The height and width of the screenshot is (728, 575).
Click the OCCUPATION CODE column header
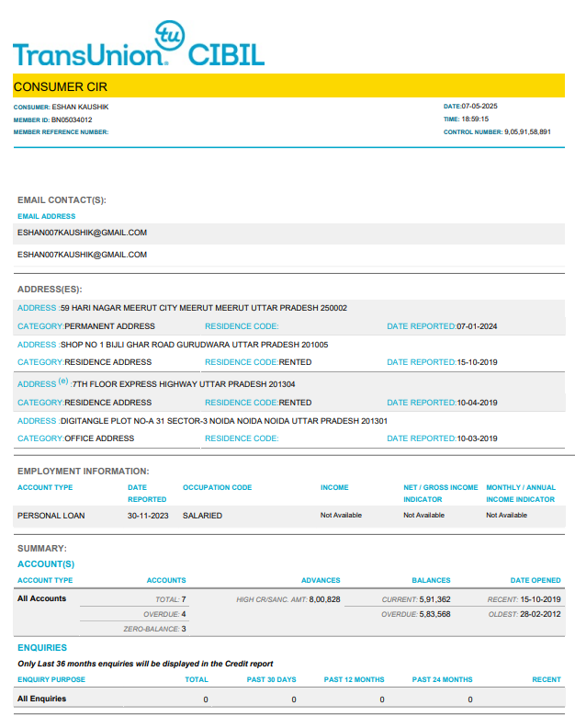click(217, 487)
